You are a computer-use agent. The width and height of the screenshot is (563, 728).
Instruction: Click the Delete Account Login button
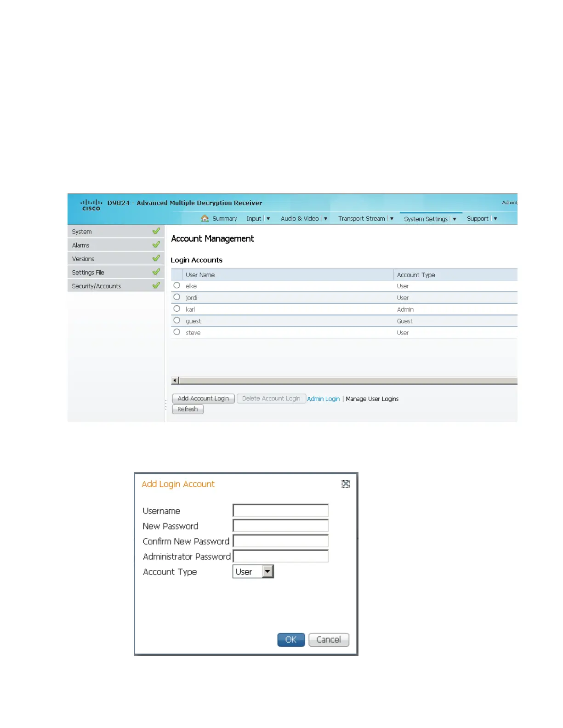271,398
